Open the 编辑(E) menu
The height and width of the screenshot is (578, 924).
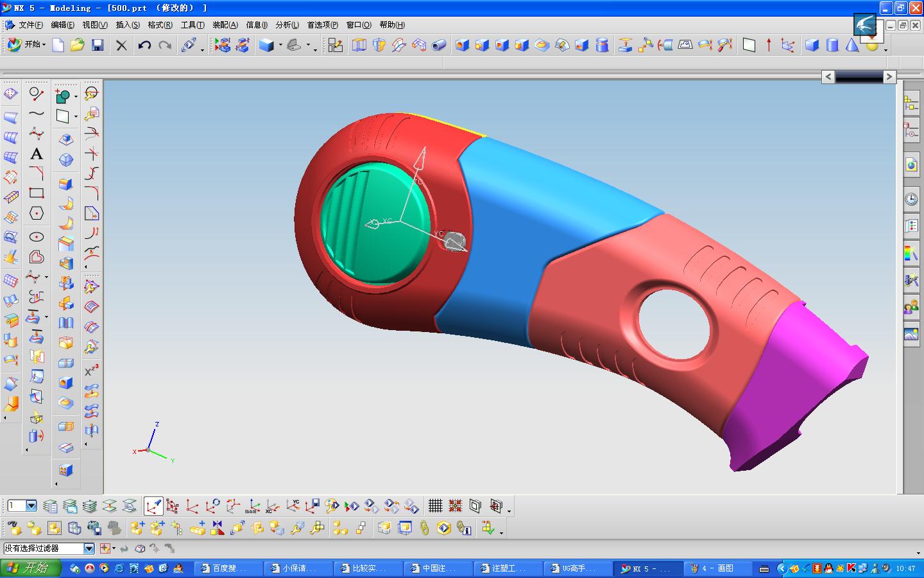(63, 25)
